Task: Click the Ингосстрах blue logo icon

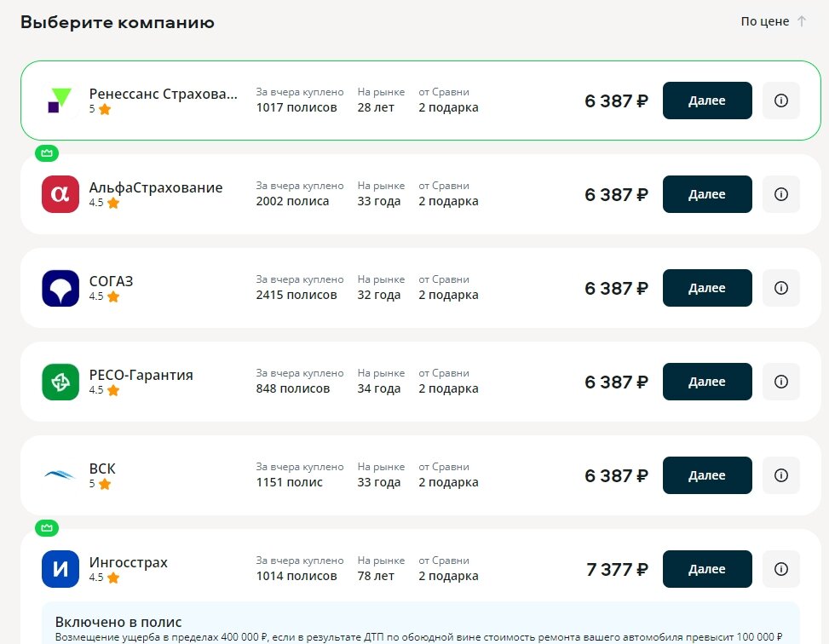Action: click(60, 569)
